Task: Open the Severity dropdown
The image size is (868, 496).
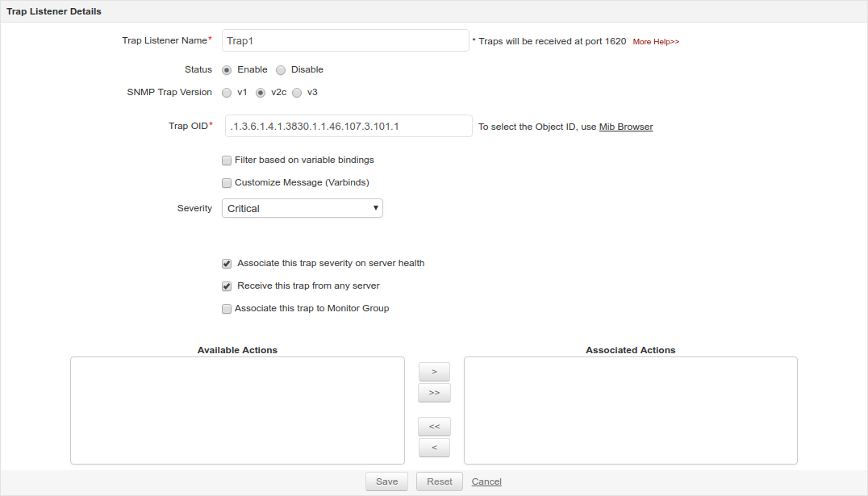Action: 303,209
